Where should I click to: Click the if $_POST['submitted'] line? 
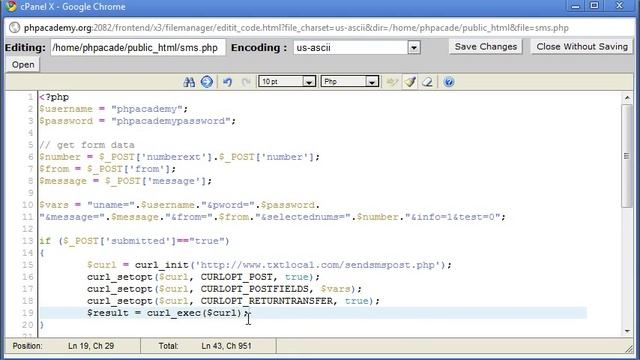[134, 241]
